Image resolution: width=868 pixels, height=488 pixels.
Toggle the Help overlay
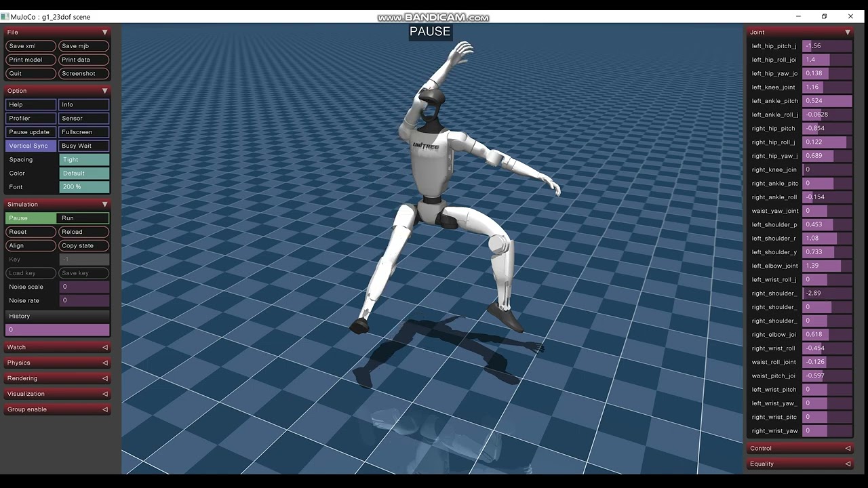click(x=31, y=104)
